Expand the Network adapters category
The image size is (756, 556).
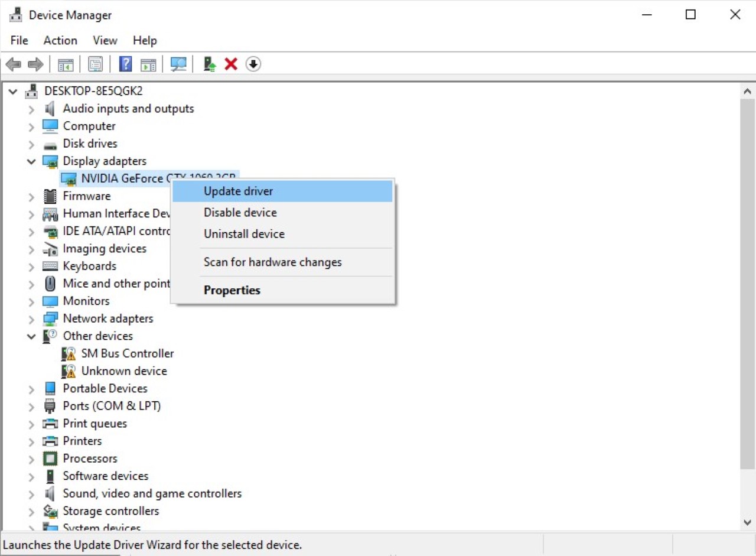(31, 319)
